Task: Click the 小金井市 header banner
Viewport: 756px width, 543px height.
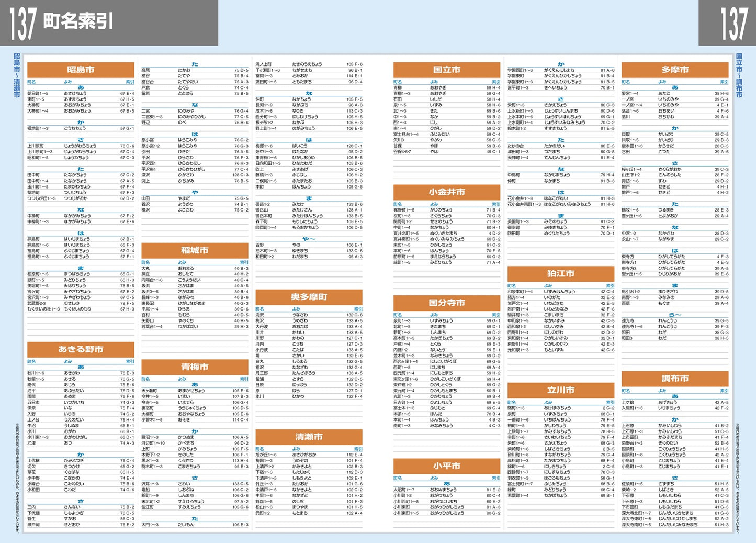Action: point(447,192)
